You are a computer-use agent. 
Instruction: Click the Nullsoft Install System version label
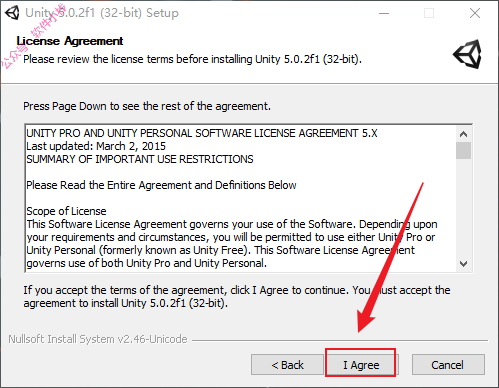tap(98, 339)
